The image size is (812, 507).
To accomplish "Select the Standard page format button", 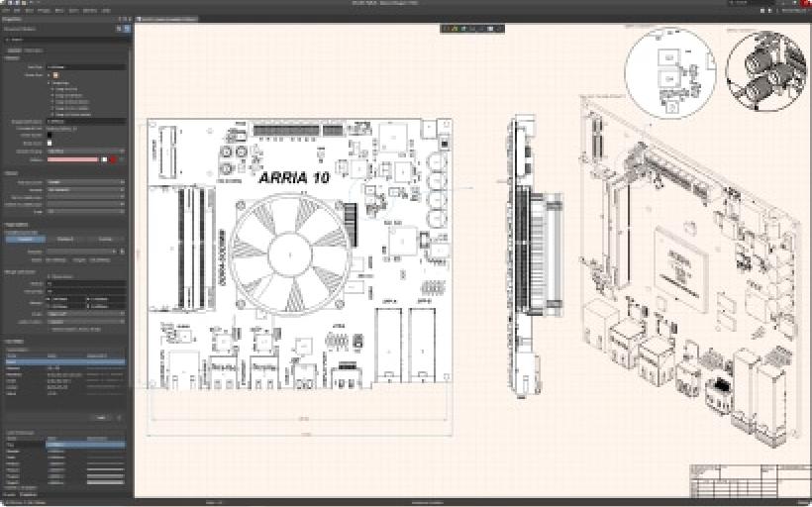I will [x=27, y=239].
